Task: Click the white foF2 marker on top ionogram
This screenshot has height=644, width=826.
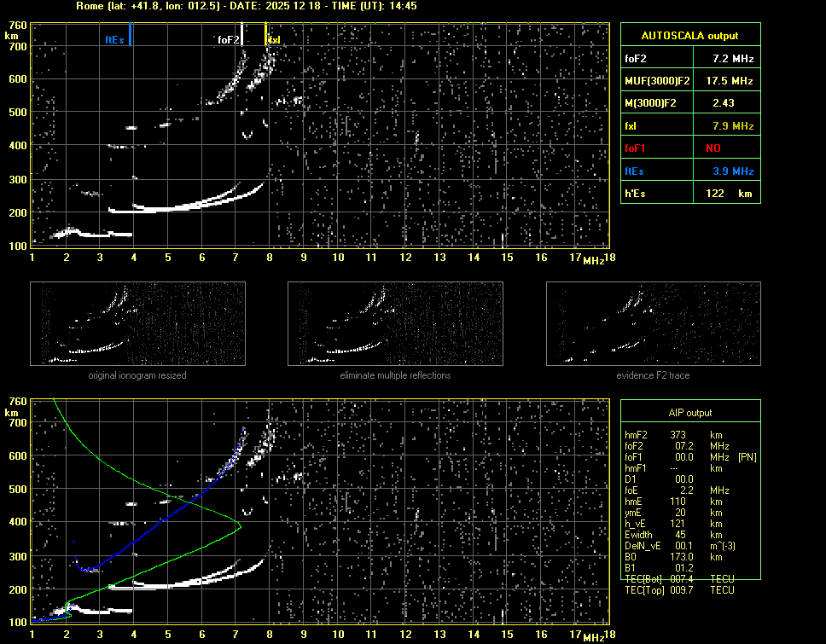Action: click(x=241, y=36)
